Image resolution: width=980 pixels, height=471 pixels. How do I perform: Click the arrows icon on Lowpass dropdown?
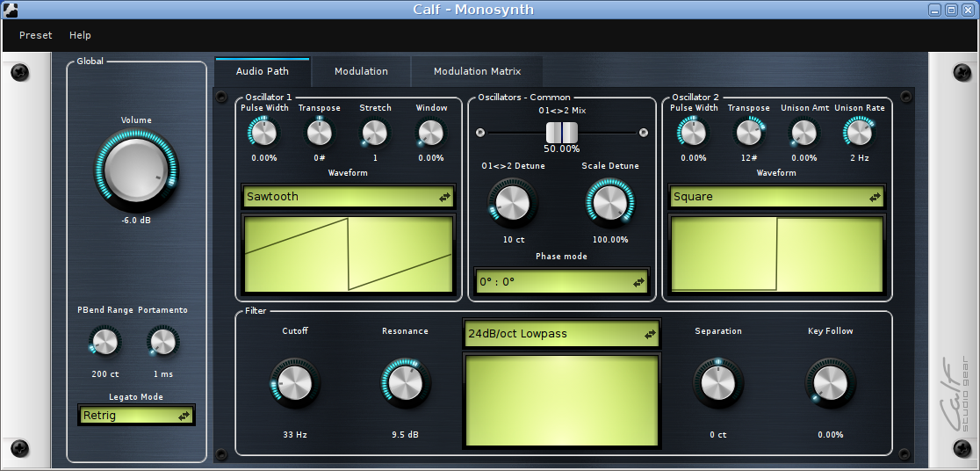click(650, 335)
